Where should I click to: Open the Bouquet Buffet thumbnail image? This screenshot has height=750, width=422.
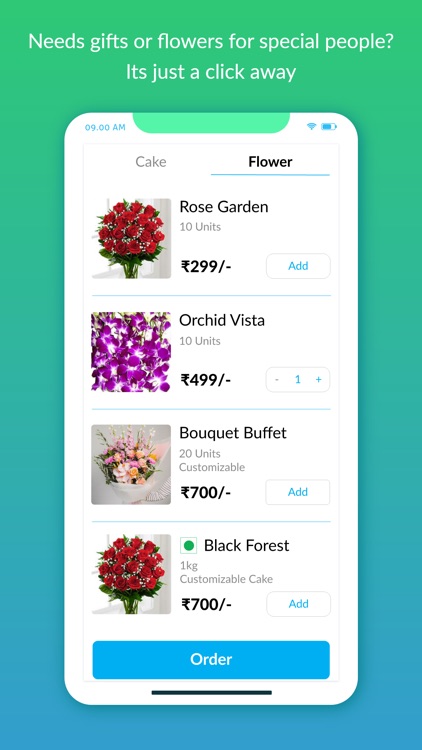(x=131, y=464)
